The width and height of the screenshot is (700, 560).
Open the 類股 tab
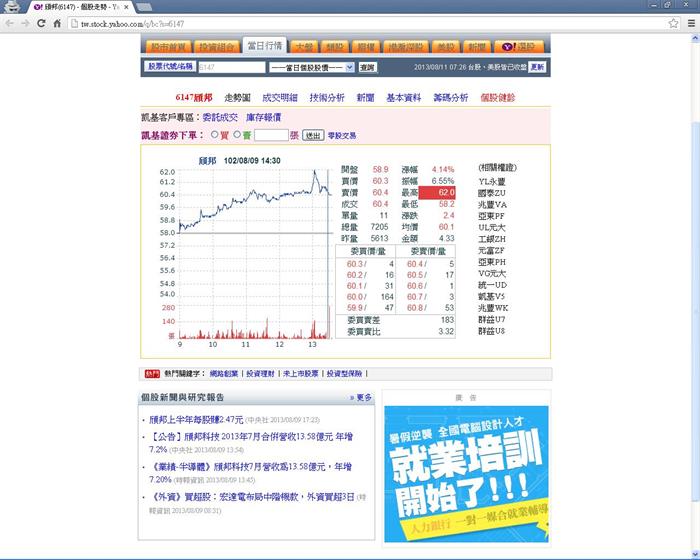(x=335, y=47)
